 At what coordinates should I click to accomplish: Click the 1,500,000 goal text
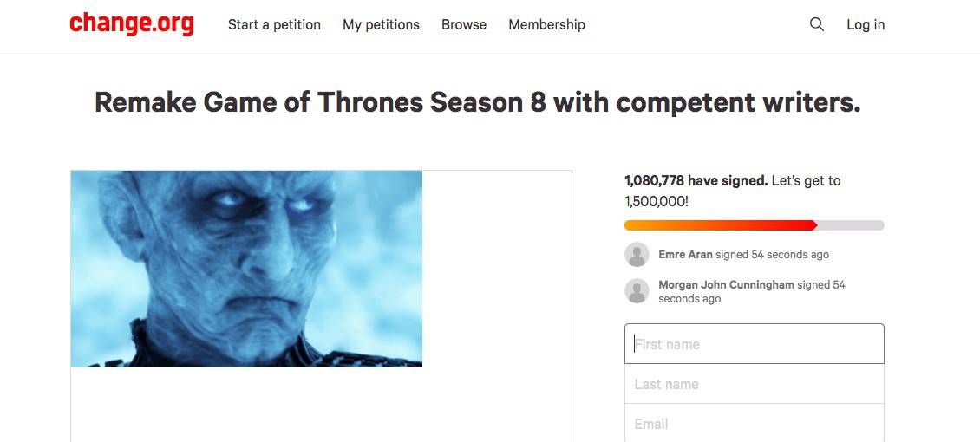[657, 202]
